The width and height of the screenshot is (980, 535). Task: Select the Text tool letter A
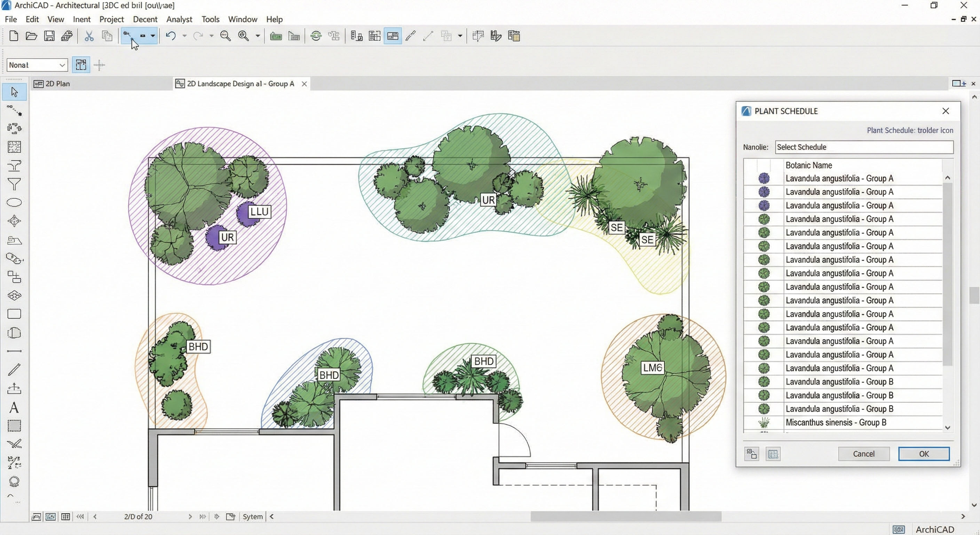pyautogui.click(x=14, y=408)
